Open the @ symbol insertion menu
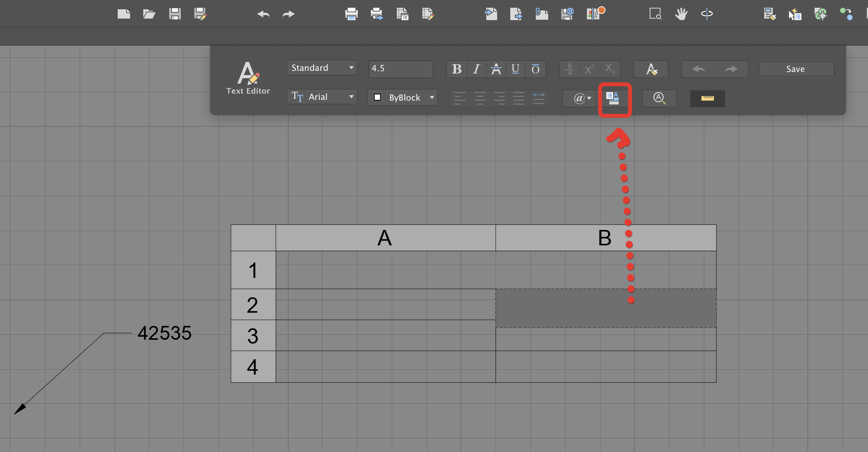 click(580, 99)
